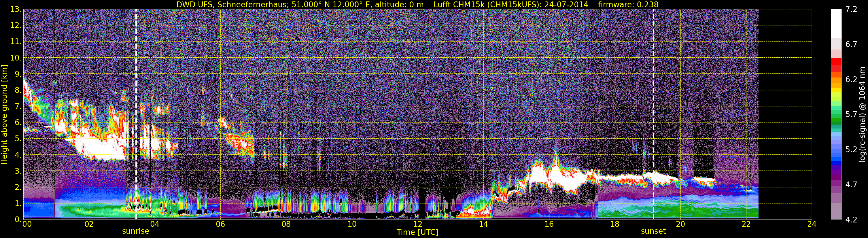Click the height tick label '1.'

pyautogui.click(x=18, y=203)
